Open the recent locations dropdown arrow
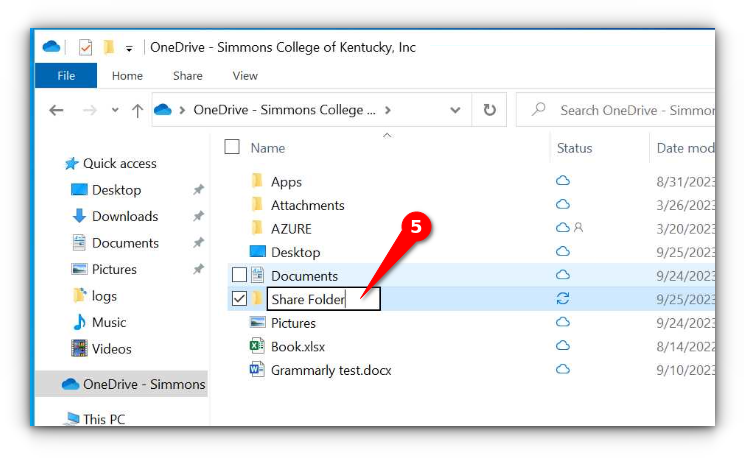The height and width of the screenshot is (458, 745). coord(115,110)
